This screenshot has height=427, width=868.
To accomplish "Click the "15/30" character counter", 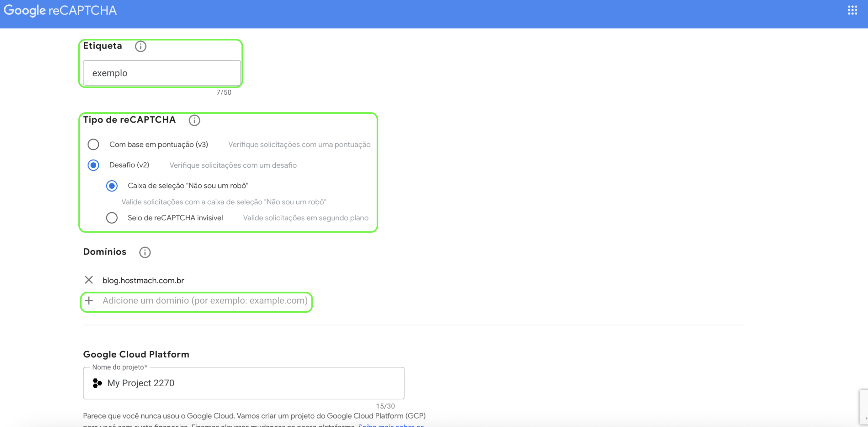I will click(385, 406).
